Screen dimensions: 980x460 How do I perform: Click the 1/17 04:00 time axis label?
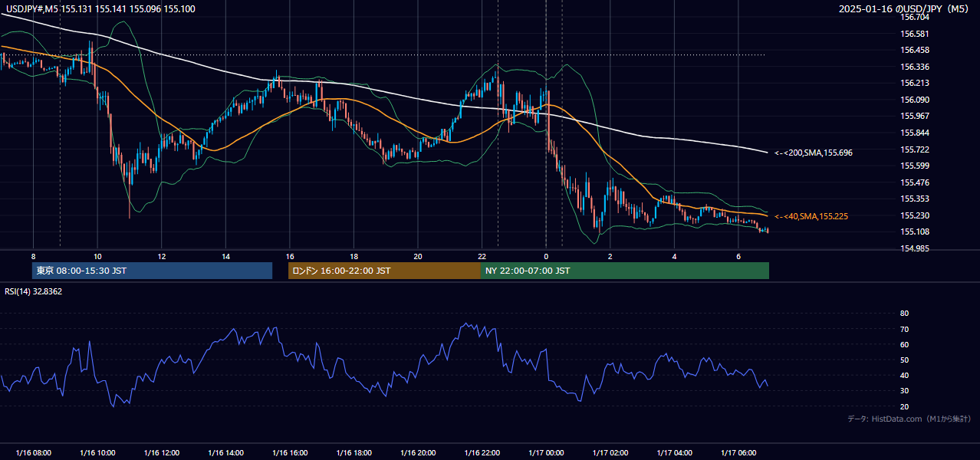674,453
